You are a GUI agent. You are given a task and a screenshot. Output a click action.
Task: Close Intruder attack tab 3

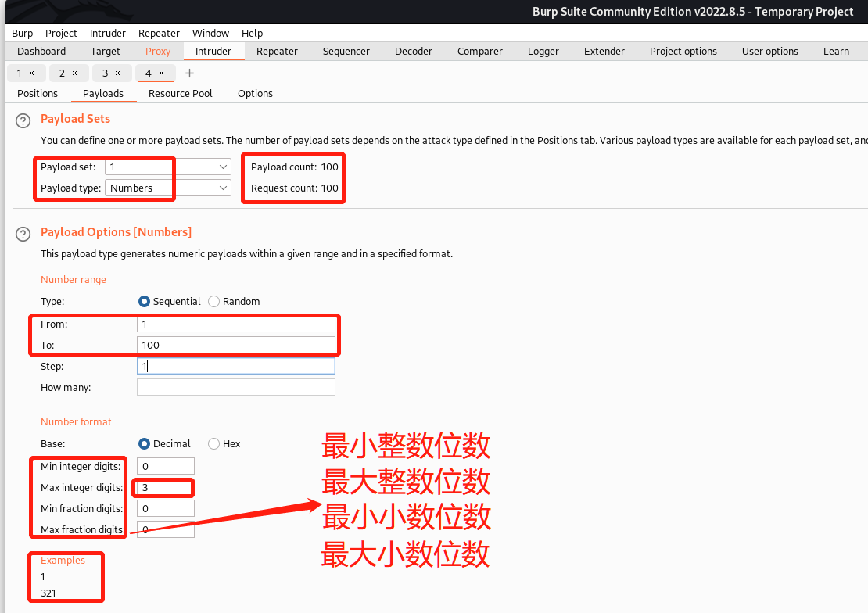pyautogui.click(x=117, y=73)
